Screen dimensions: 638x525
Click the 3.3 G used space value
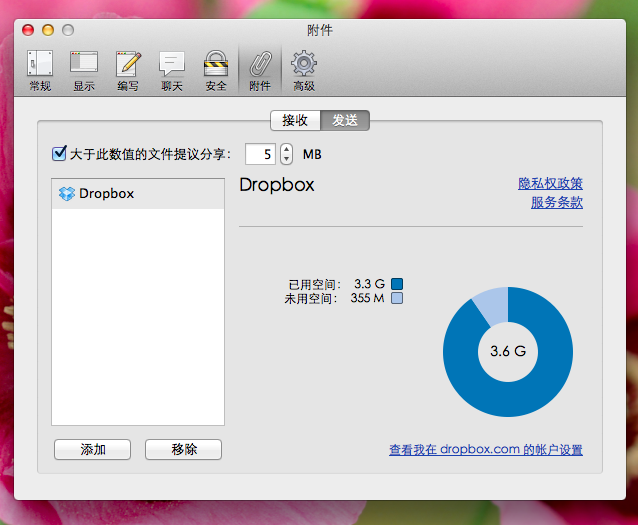[369, 283]
